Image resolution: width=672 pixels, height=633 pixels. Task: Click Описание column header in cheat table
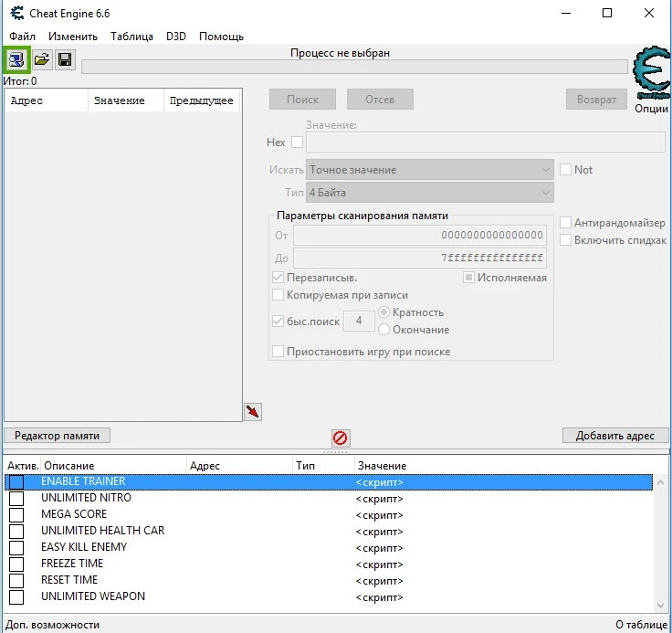[113, 465]
